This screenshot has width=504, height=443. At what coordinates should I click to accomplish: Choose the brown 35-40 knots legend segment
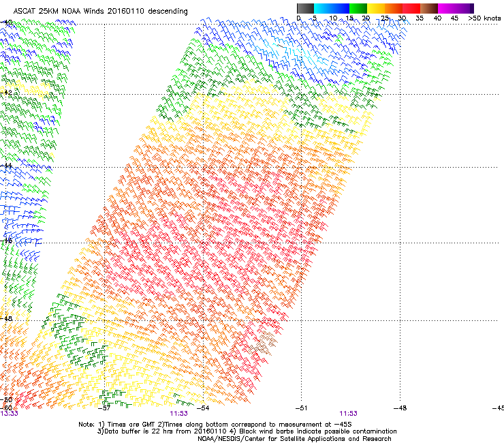(429, 8)
